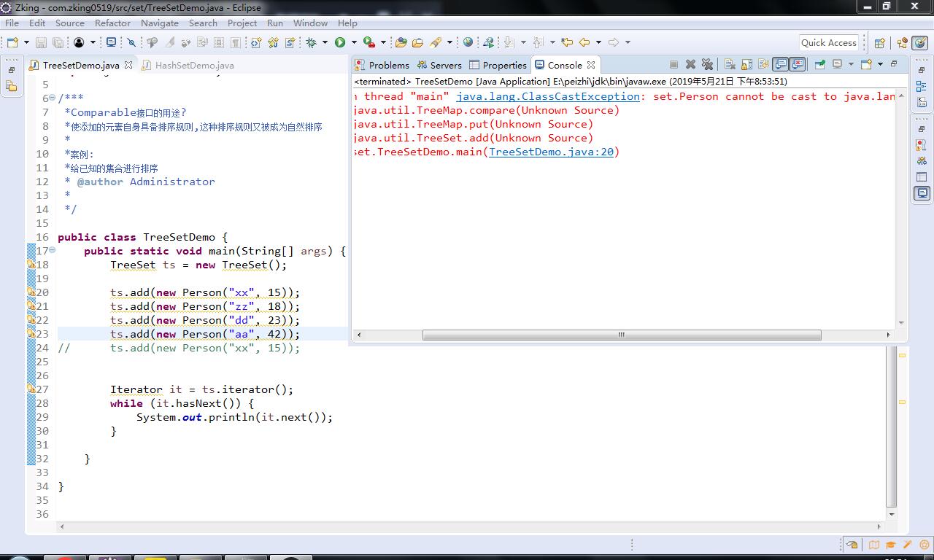Open Display Selected Console dropdown

coord(851,64)
